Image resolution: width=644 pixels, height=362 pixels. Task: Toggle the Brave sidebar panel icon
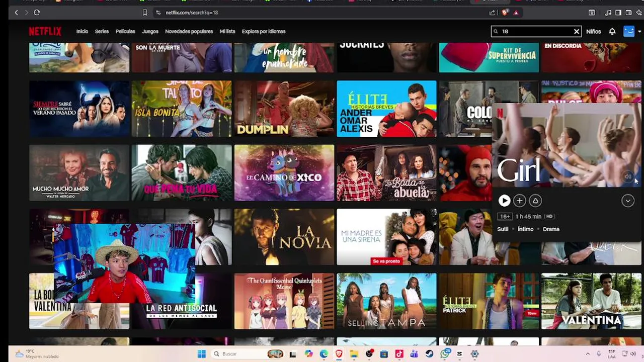tap(618, 12)
